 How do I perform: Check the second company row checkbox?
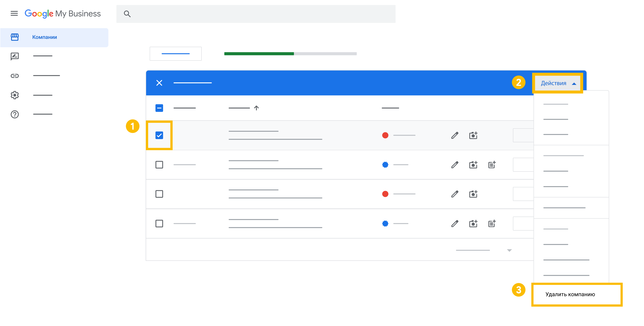tap(159, 165)
